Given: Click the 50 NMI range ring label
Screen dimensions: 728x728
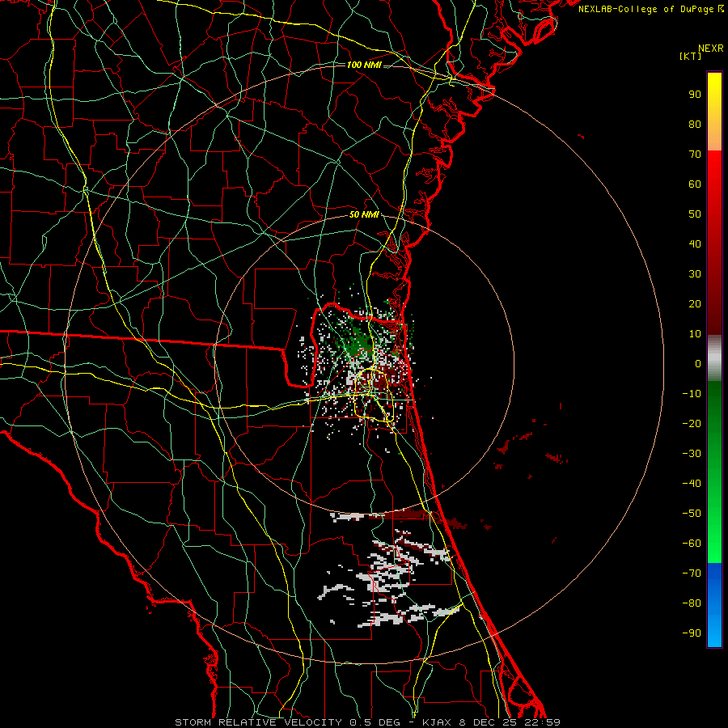Looking at the screenshot, I should tap(364, 214).
